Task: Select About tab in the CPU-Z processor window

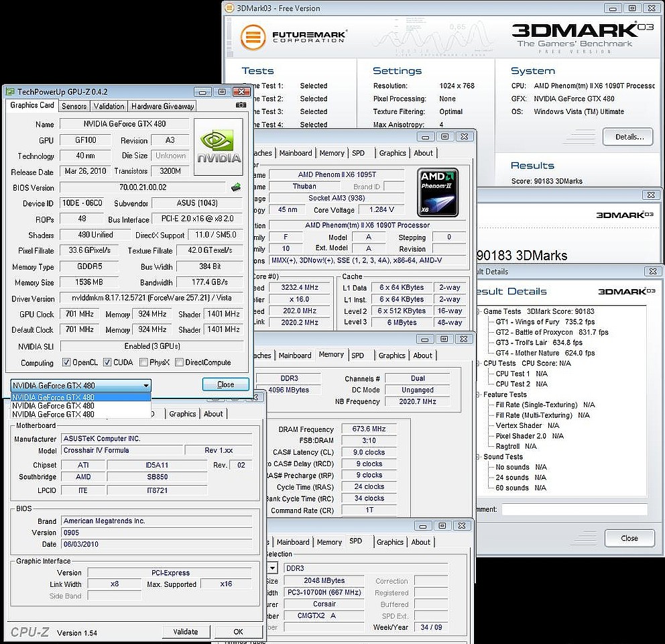Action: [x=423, y=153]
